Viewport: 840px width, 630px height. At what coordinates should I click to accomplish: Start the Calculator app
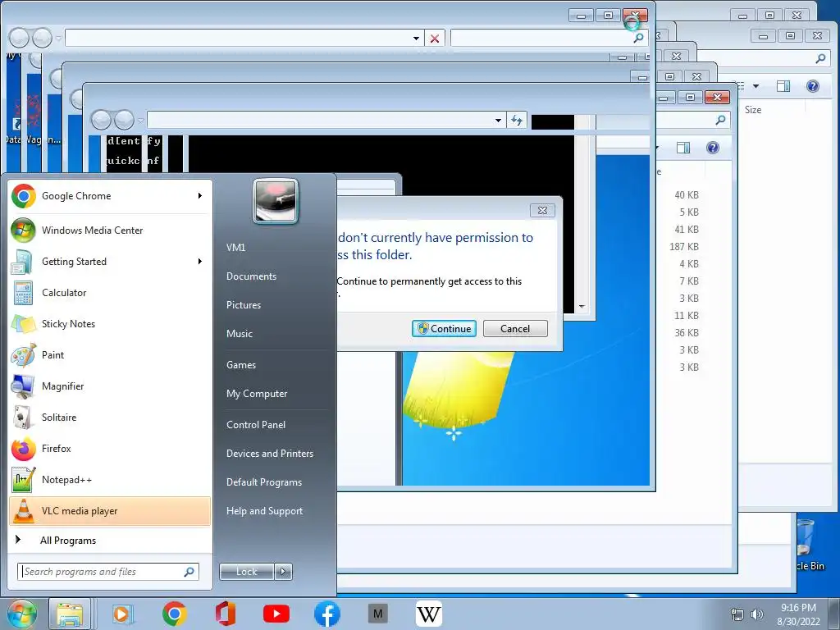point(110,293)
